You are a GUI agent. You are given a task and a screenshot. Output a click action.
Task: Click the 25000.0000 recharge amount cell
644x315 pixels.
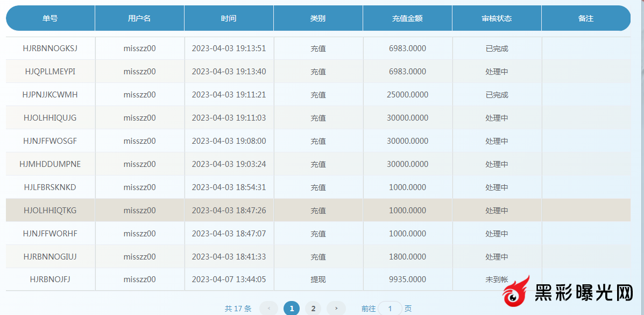click(407, 95)
